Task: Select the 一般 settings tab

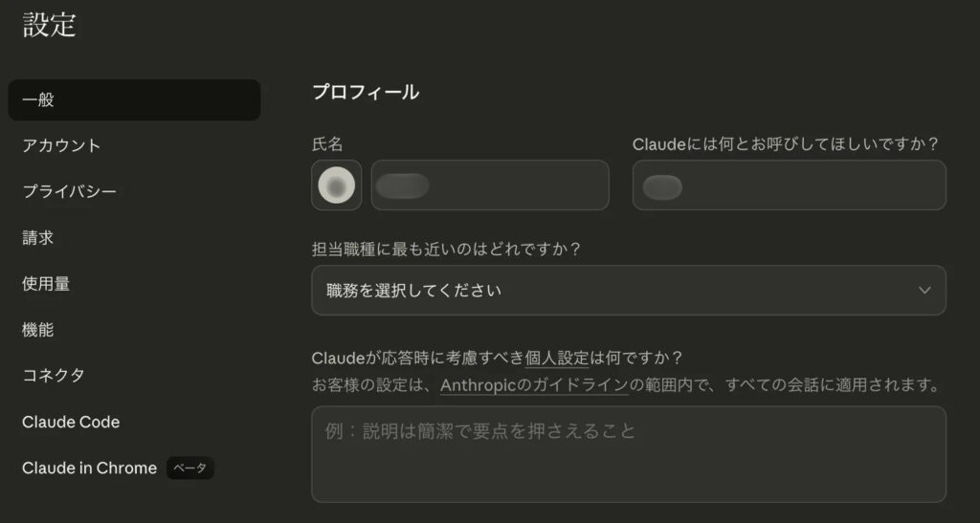Action: (134, 99)
